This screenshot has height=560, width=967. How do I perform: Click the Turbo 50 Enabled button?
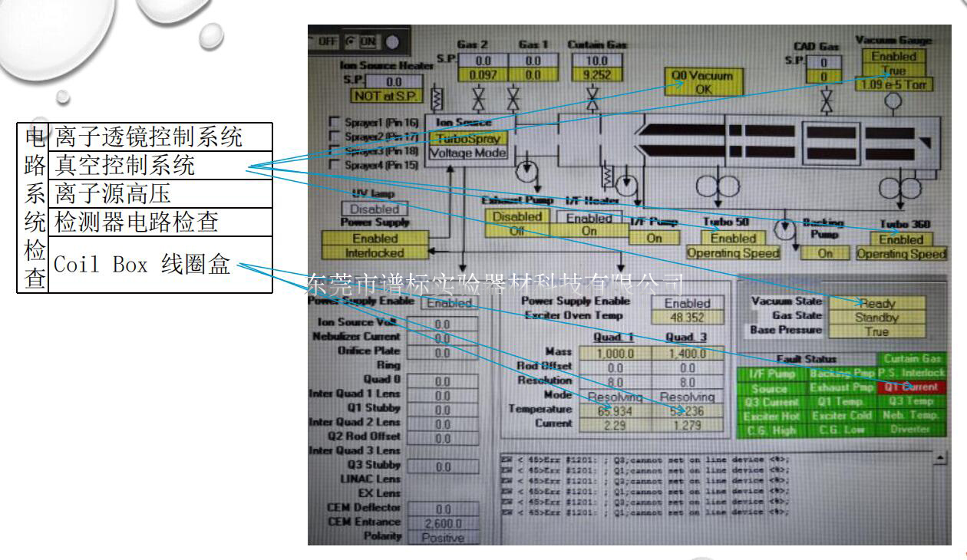(732, 239)
